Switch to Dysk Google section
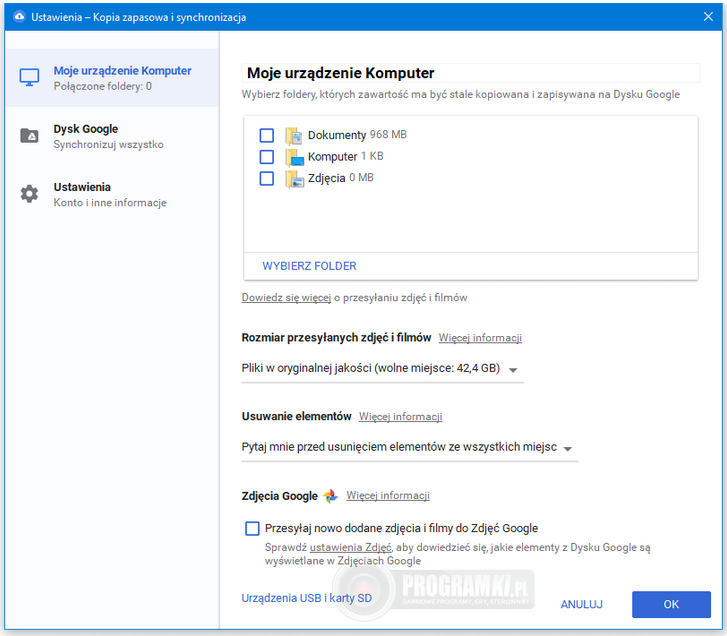Screen dimensions: 727x636 [112, 136]
